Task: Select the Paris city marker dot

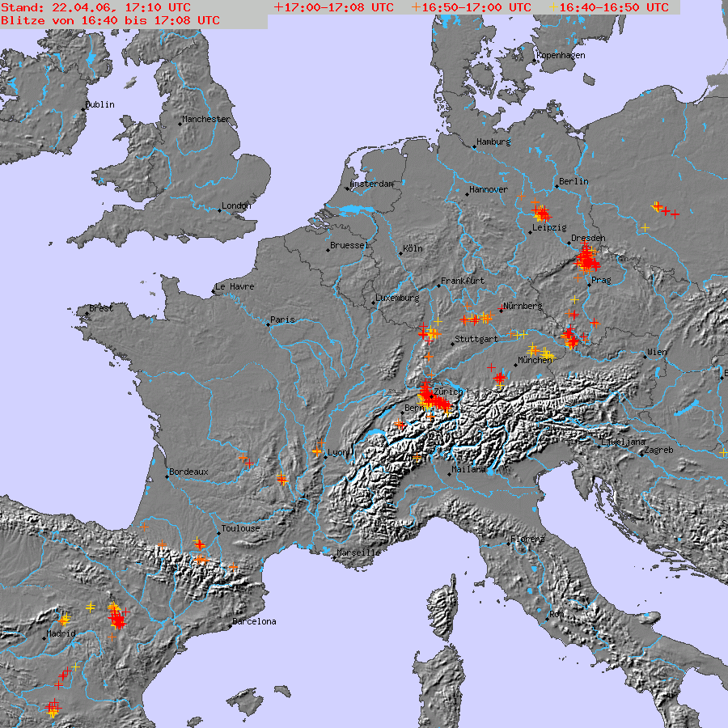Action: [x=268, y=324]
